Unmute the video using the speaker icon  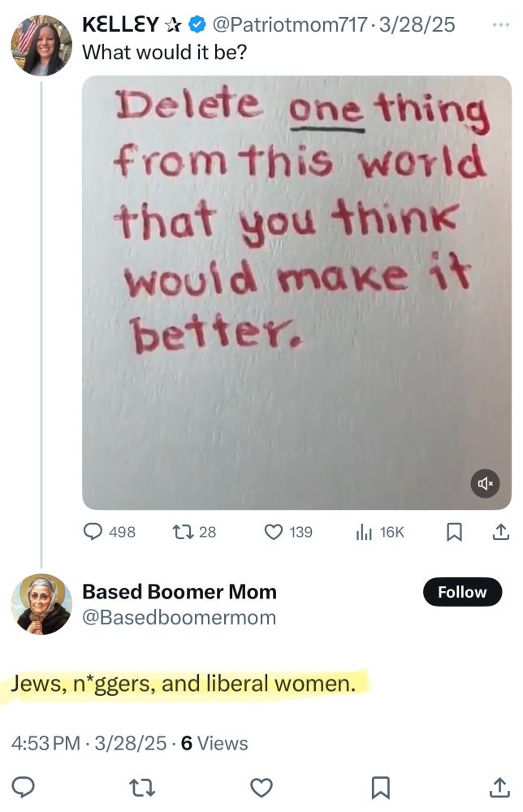coord(485,484)
